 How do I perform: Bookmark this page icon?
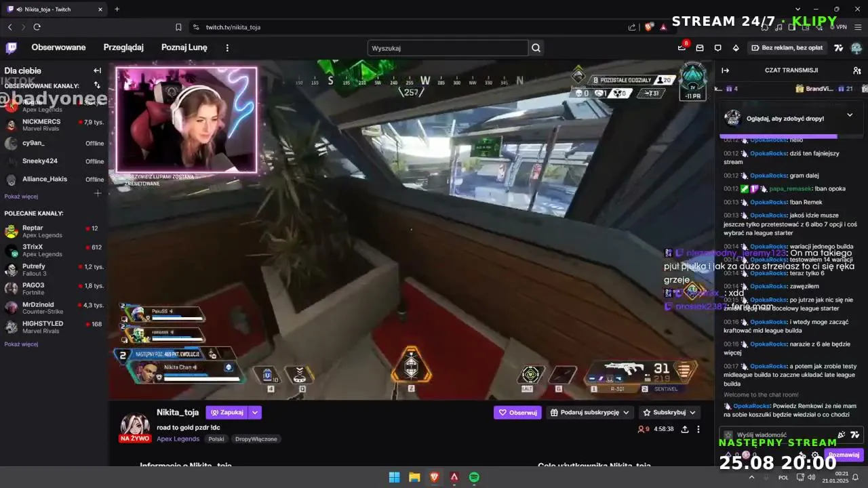click(x=178, y=27)
